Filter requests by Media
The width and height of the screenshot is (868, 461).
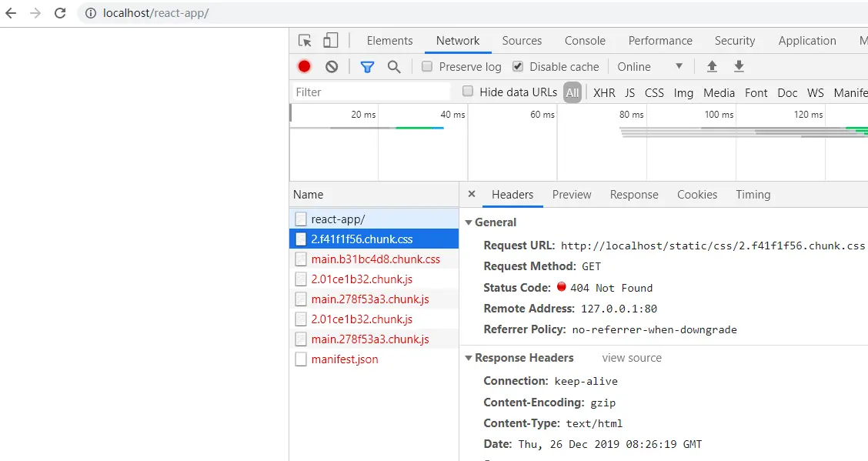click(719, 92)
